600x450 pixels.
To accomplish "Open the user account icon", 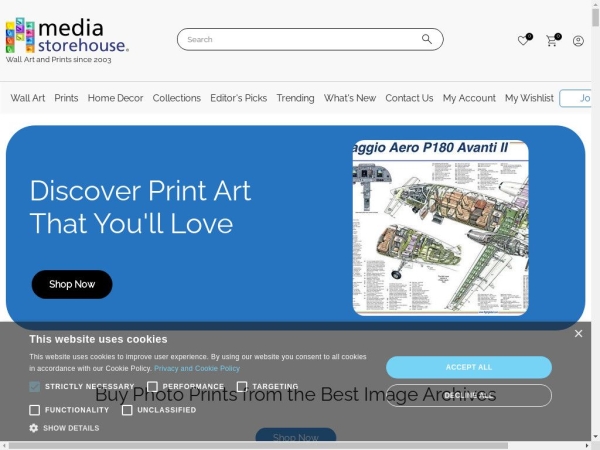I will [x=578, y=41].
